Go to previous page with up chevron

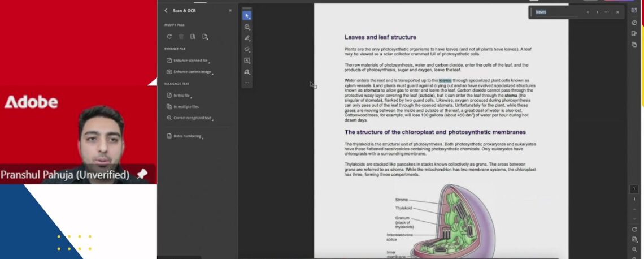pos(634,210)
